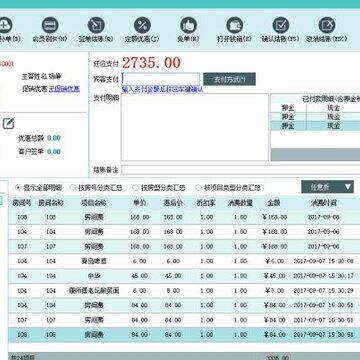This screenshot has width=360, height=360.
Task: Click the 优惠总额 0.00 value
Action: click(x=54, y=138)
